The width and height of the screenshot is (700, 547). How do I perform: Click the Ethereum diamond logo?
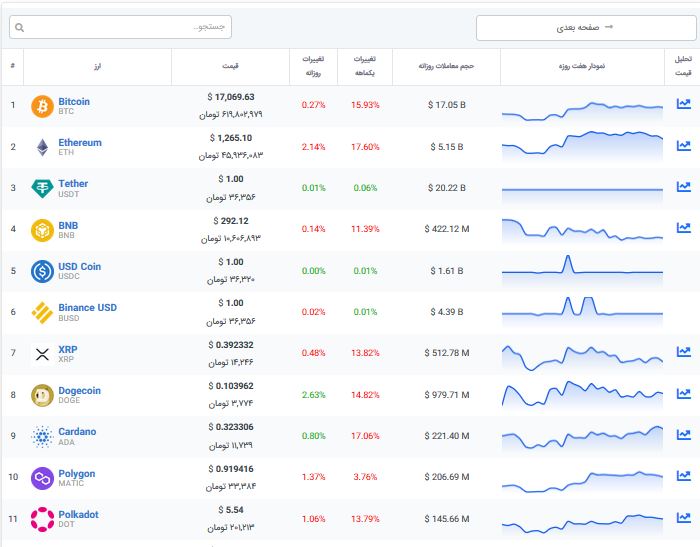pos(42,147)
